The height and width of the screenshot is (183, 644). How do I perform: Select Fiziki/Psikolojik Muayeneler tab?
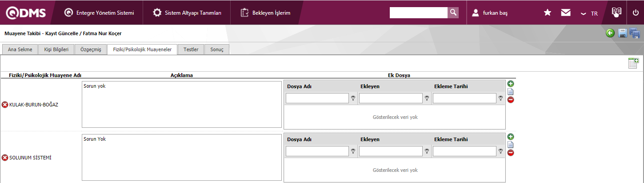click(142, 49)
